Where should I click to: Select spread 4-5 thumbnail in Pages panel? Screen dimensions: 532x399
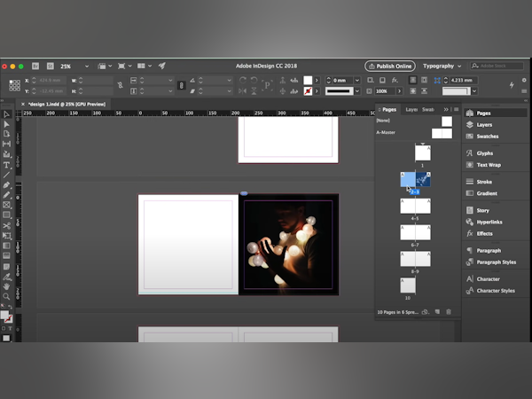point(415,206)
